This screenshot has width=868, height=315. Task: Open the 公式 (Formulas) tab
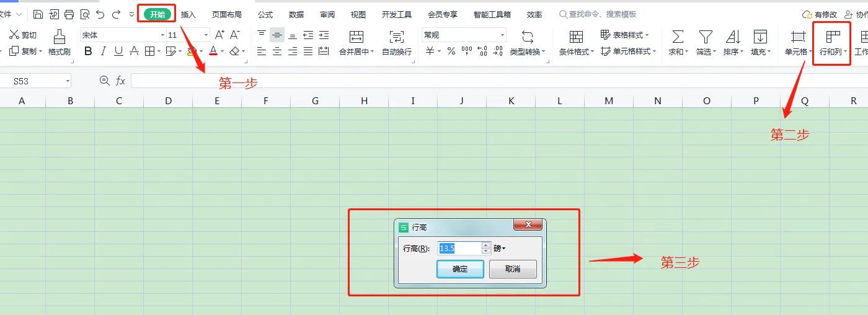tap(265, 14)
